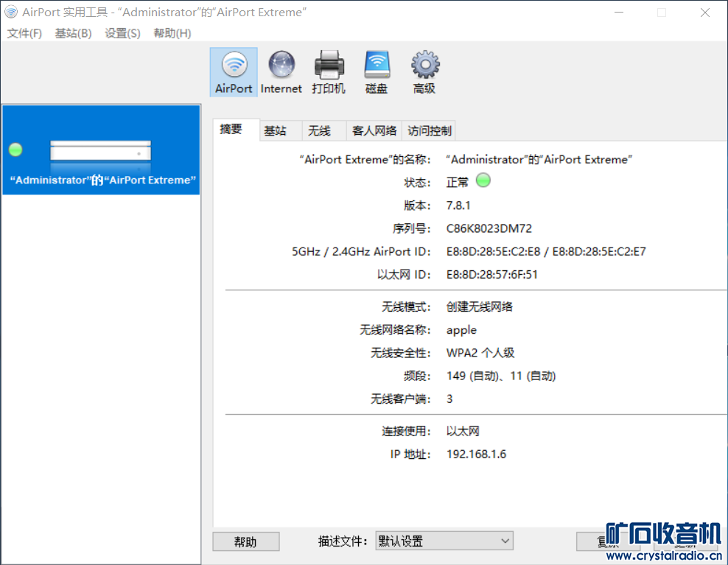Select the AirPort toolbar icon

(x=234, y=72)
